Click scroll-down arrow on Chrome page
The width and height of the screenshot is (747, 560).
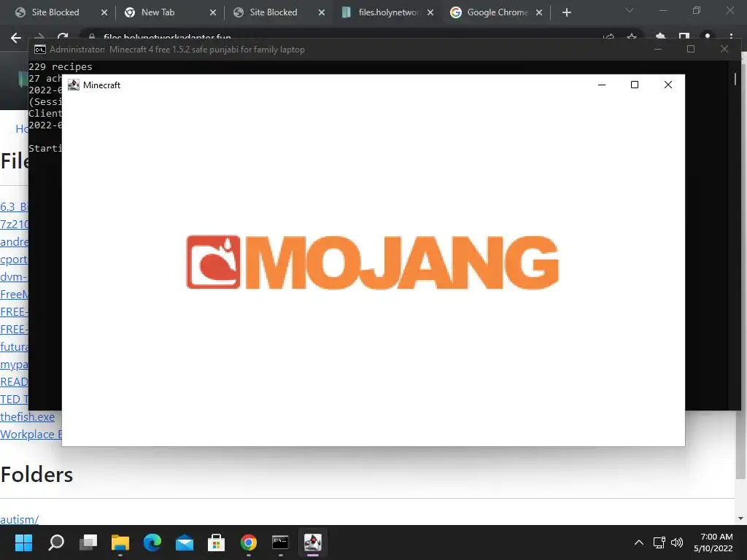coord(740,518)
